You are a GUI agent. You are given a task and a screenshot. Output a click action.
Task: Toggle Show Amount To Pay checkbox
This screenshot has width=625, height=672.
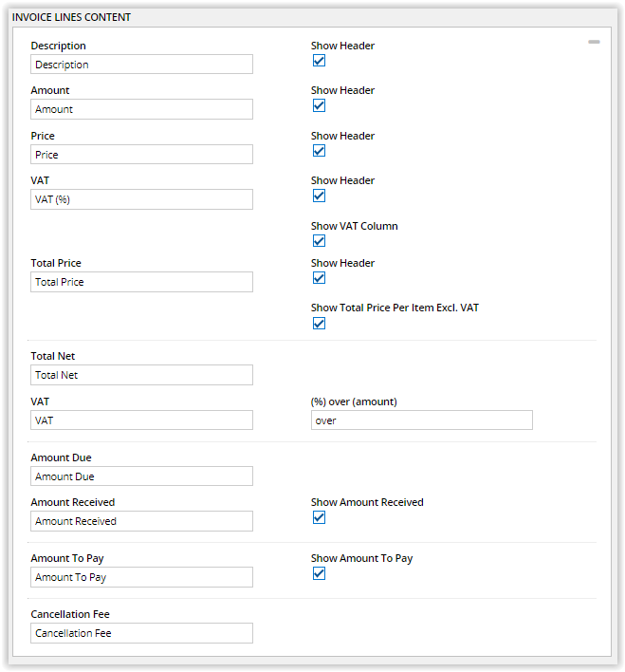click(x=319, y=573)
